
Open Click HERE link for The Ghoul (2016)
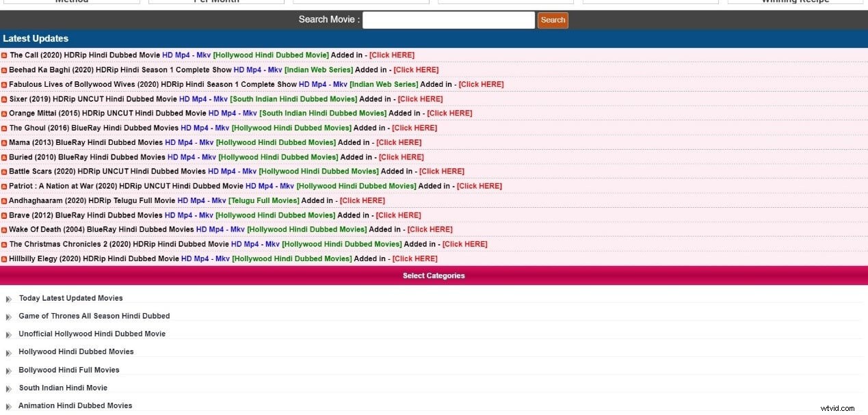[x=413, y=127]
